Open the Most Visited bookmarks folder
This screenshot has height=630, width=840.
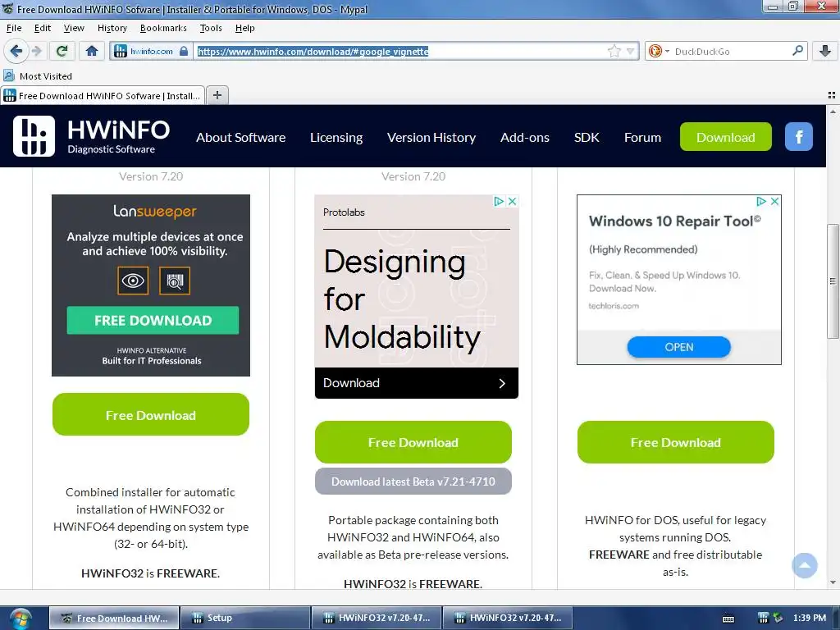(x=38, y=76)
